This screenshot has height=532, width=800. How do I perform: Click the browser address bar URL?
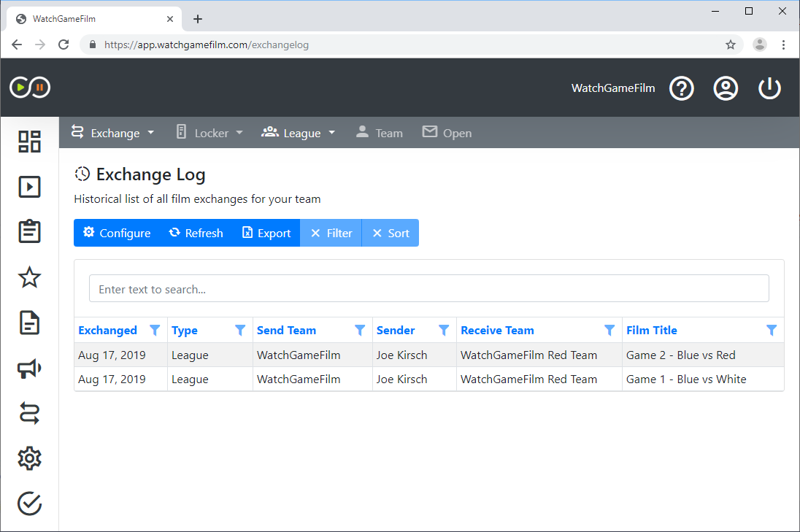pos(207,45)
